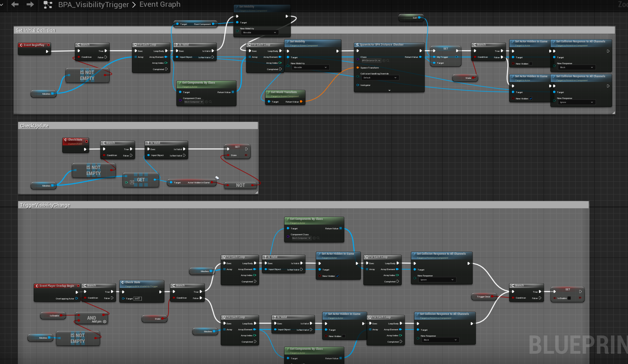Image resolution: width=628 pixels, height=364 pixels.
Task: Open the Collision Handling Override Default dropdown
Action: (380, 78)
